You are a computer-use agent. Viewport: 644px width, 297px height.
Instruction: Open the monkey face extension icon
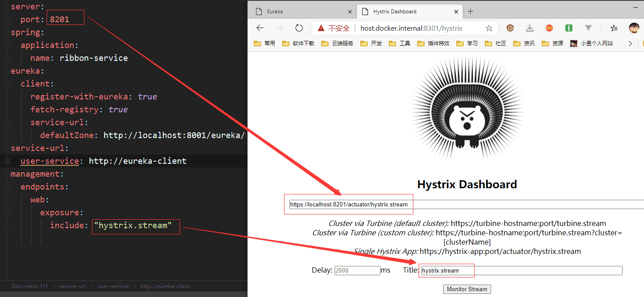coord(510,28)
